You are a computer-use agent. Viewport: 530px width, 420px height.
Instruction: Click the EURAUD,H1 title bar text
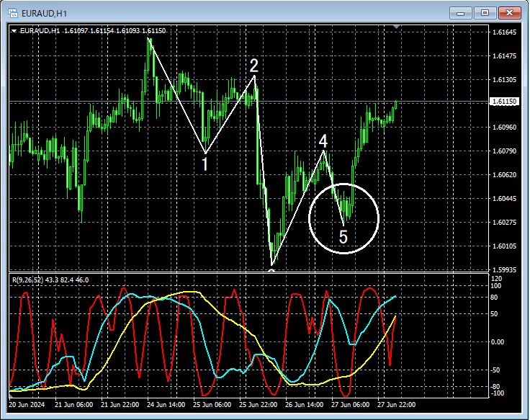click(x=44, y=14)
